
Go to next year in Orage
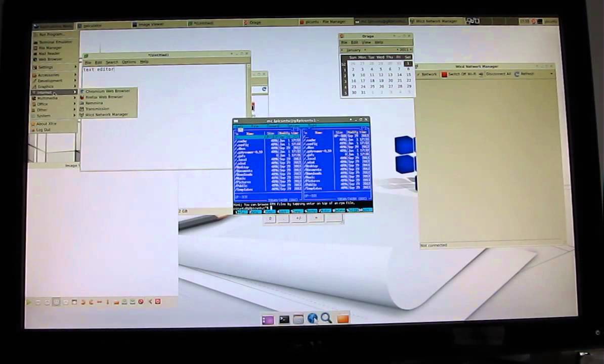click(x=411, y=50)
